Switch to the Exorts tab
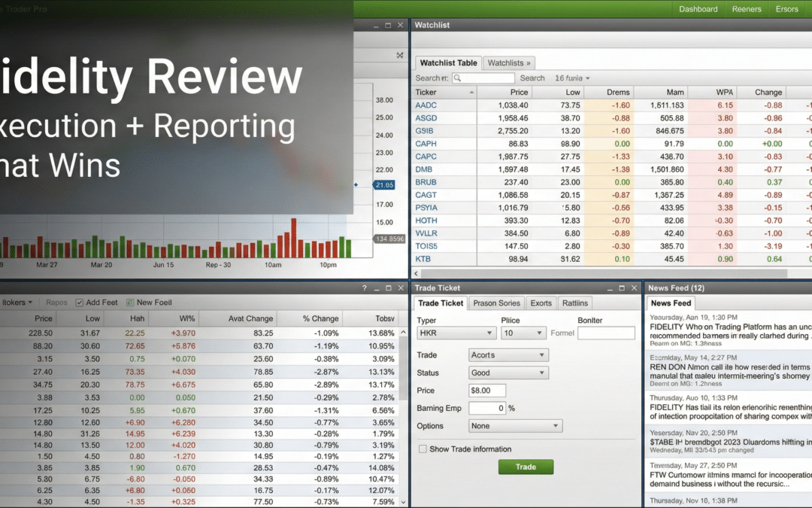 (541, 303)
